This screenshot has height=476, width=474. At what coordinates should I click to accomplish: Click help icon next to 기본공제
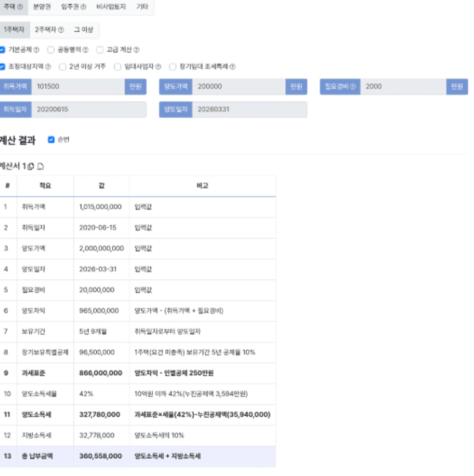coord(37,50)
